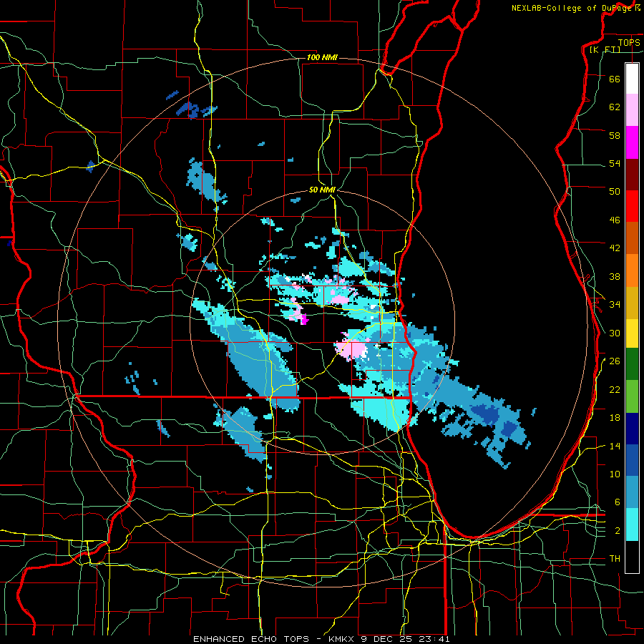The image size is (644, 644).
Task: Select the light green legend segment
Action: point(632,396)
